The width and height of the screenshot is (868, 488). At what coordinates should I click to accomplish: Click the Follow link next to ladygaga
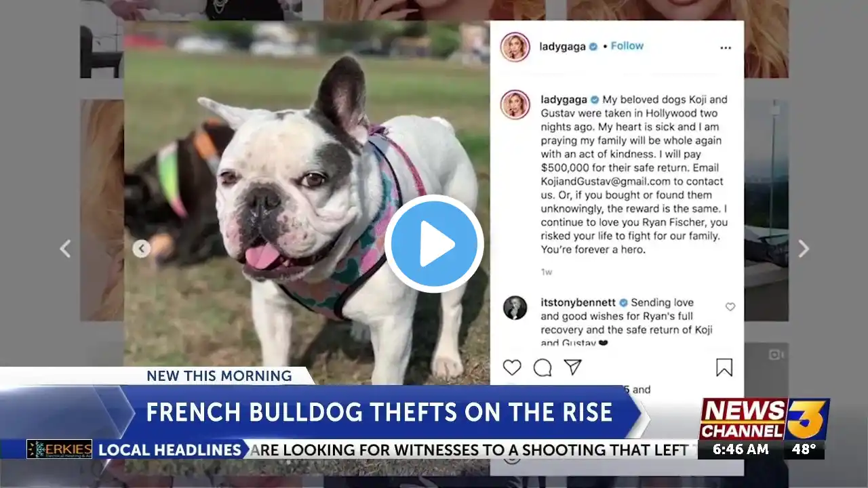pos(627,46)
